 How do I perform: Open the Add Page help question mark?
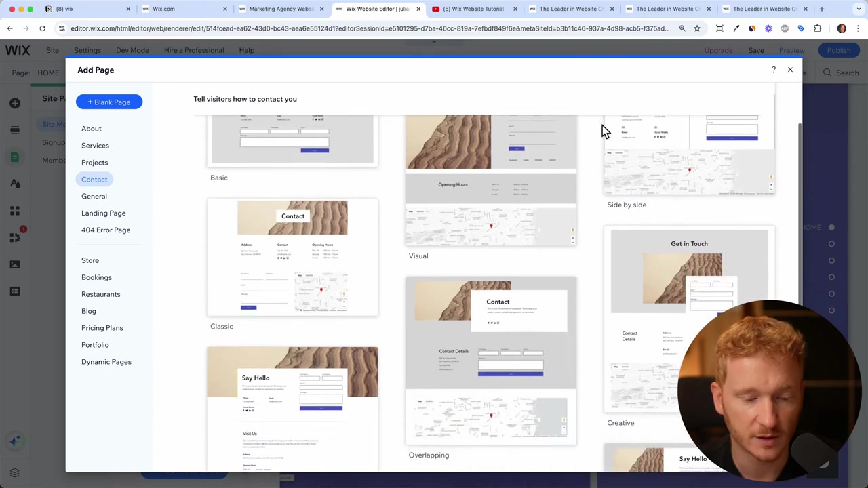774,70
